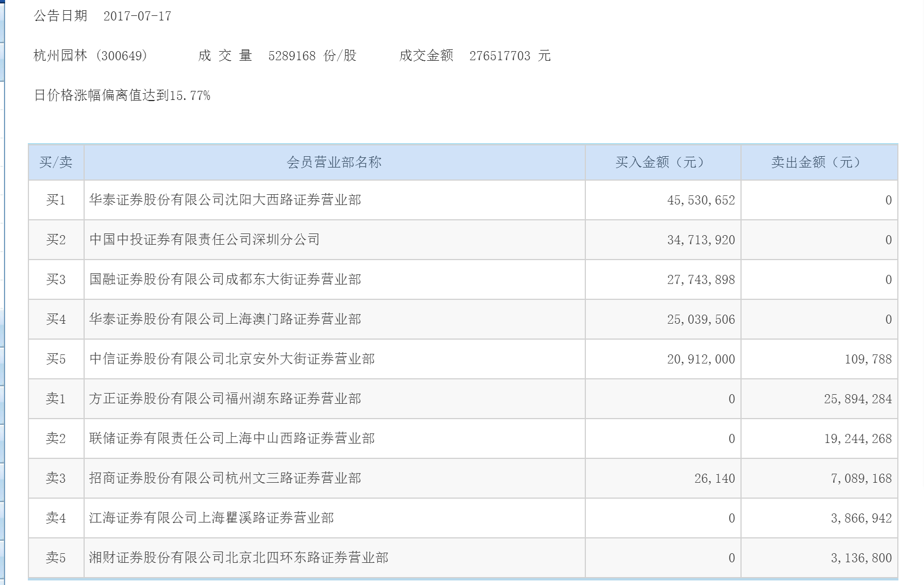Select the 卖4 row label
The width and height of the screenshot is (924, 585).
[x=56, y=518]
